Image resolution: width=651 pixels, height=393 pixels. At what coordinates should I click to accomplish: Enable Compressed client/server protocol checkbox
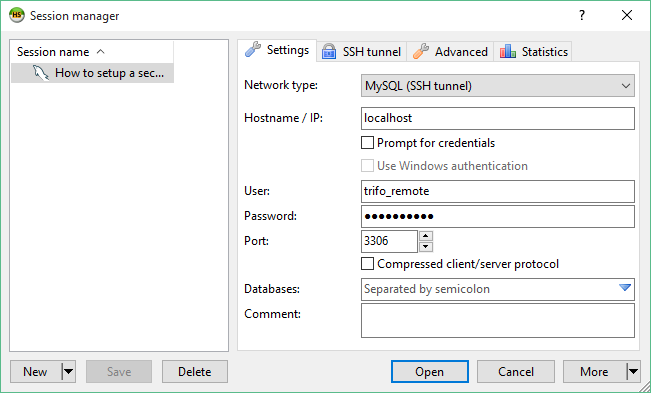(x=367, y=264)
